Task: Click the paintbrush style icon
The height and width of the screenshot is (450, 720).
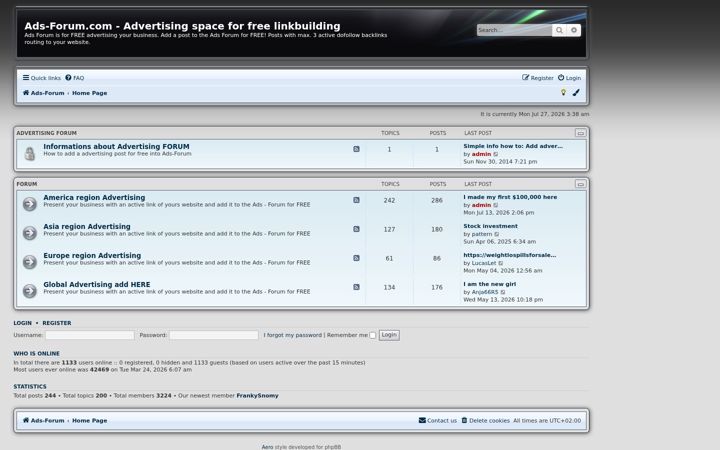Action: click(x=576, y=93)
